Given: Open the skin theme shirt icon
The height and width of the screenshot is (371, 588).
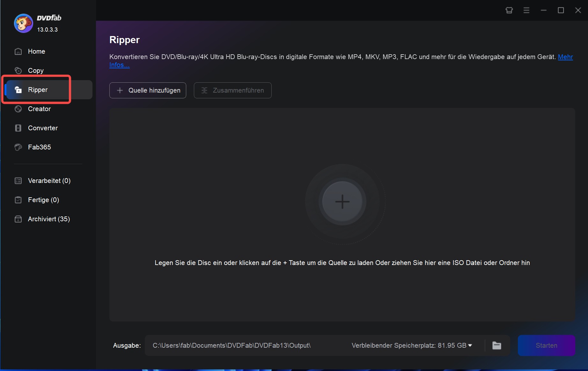Looking at the screenshot, I should (509, 11).
